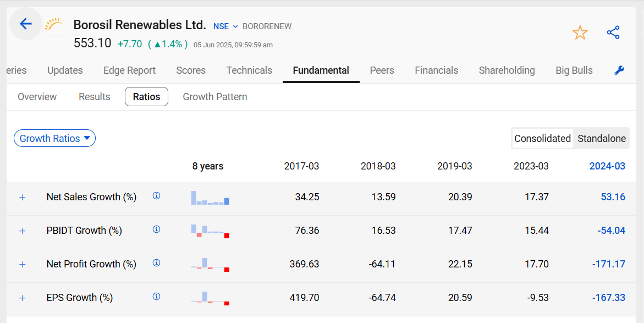
Task: Open the Edge Report tab
Action: pos(129,70)
